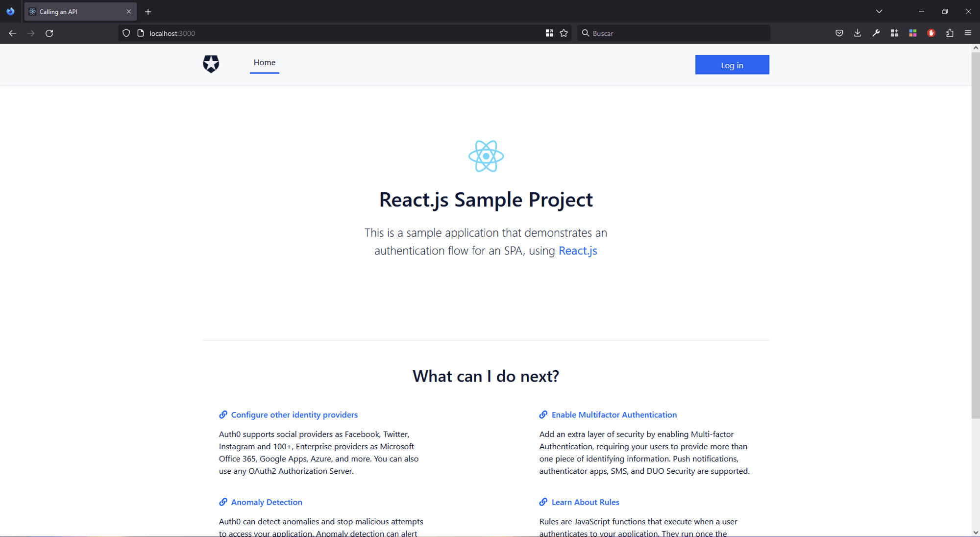
Task: Click the tracking protection shield icon
Action: [x=126, y=33]
